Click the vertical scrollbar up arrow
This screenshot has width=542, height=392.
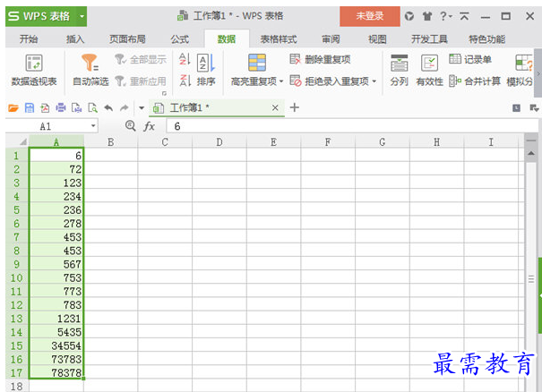531,153
